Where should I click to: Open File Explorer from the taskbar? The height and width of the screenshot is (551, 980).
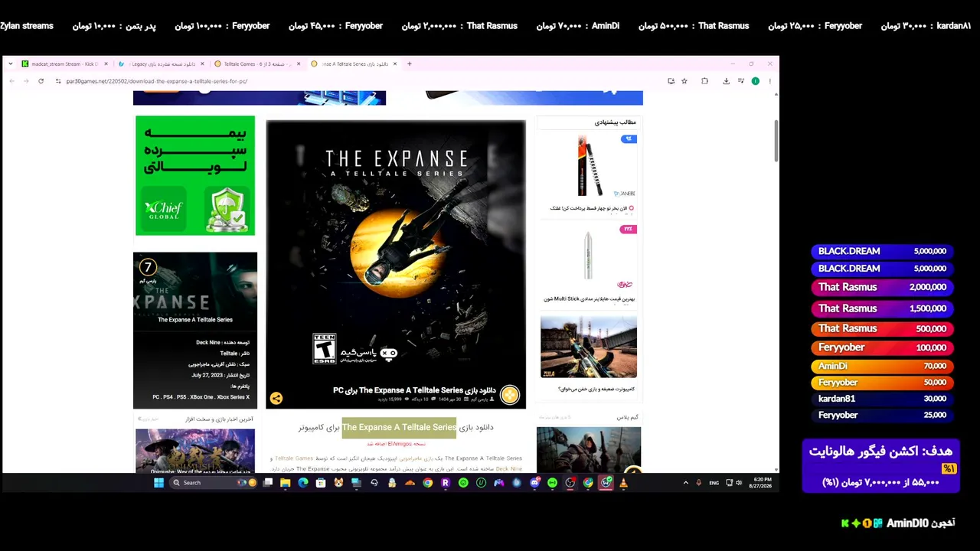tap(285, 483)
